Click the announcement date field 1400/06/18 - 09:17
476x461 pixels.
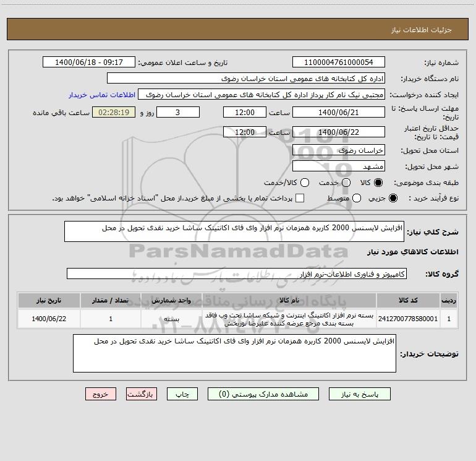click(89, 62)
